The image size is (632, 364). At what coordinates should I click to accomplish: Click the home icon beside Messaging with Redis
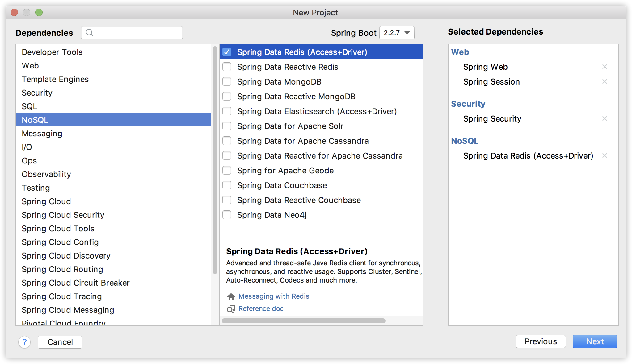pyautogui.click(x=231, y=296)
